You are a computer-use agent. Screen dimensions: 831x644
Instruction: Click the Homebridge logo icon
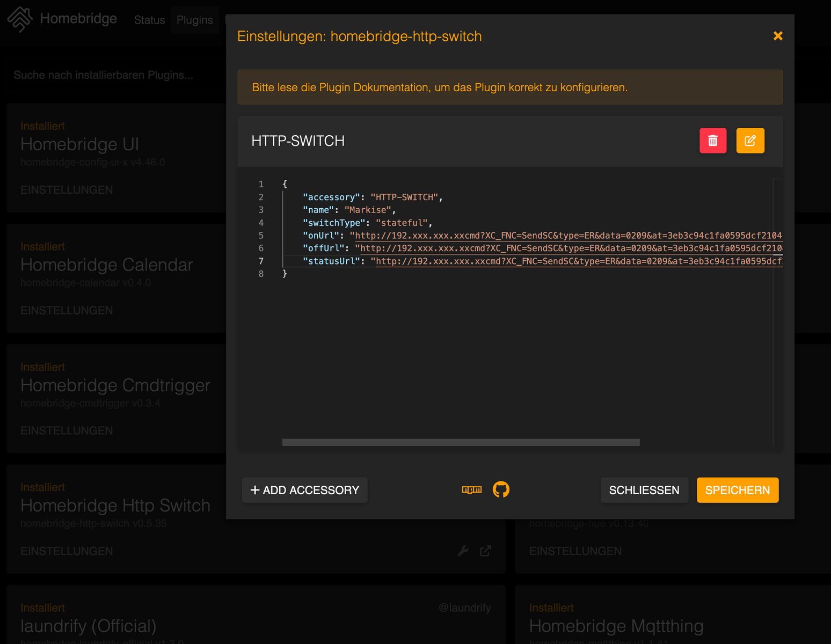click(x=20, y=19)
